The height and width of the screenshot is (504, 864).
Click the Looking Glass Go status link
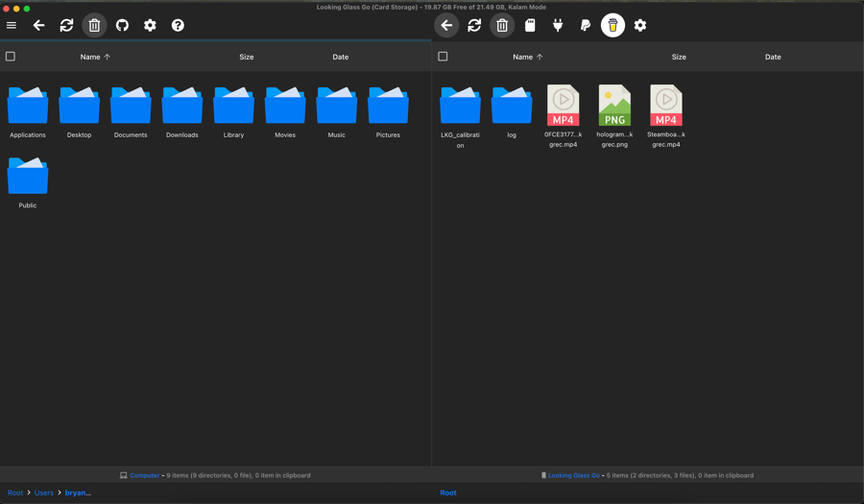click(573, 475)
